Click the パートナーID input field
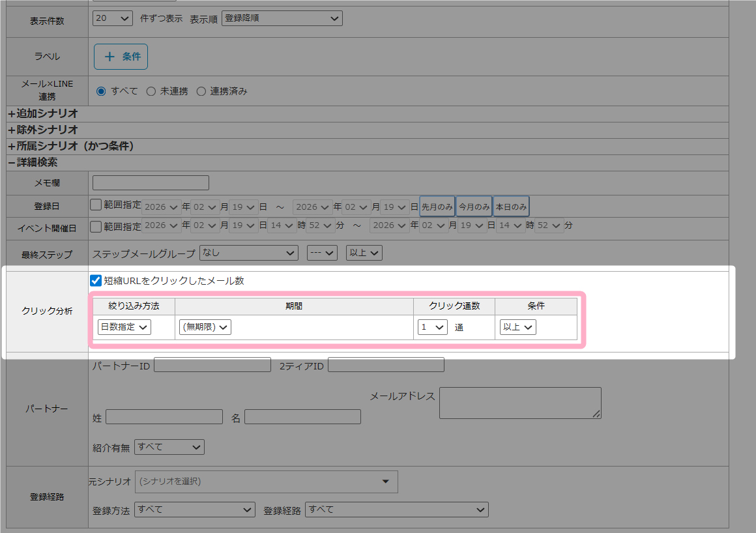Viewport: 756px width, 533px height. 212,365
